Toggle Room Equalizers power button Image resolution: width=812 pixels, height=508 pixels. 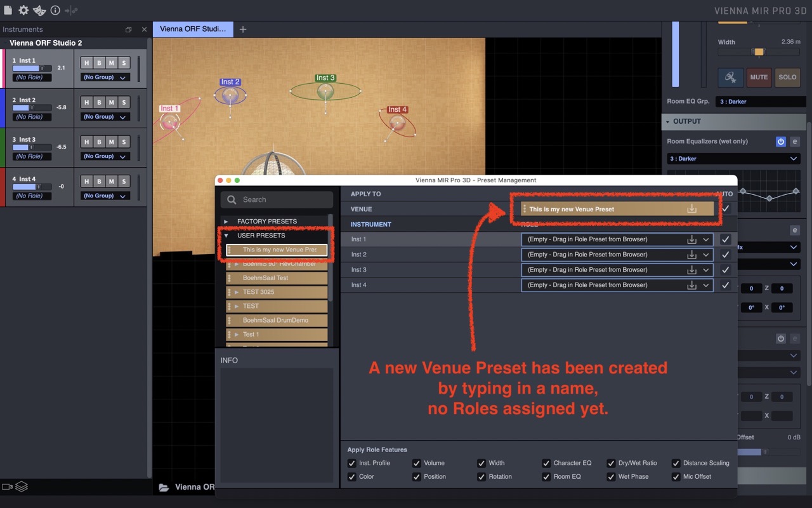coord(781,142)
